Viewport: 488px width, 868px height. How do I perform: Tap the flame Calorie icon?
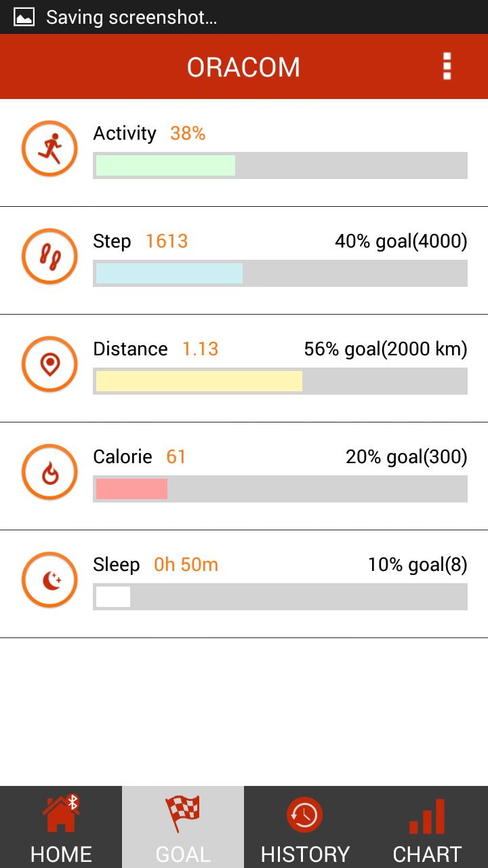(49, 472)
